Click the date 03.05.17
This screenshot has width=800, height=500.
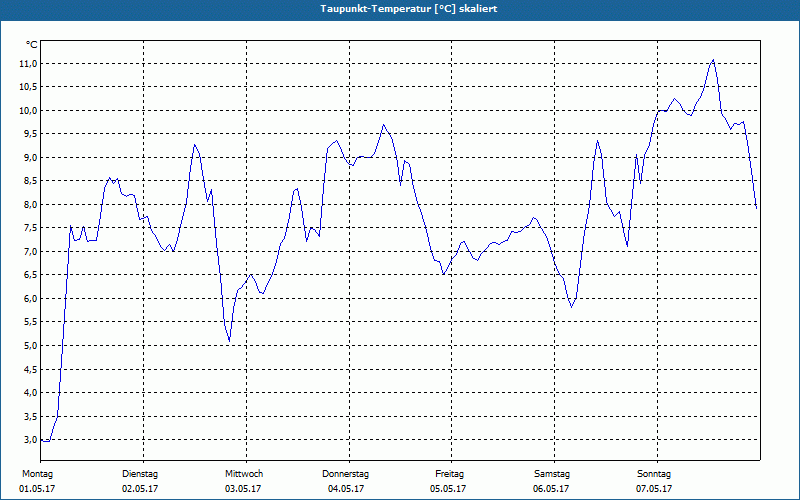click(x=243, y=489)
